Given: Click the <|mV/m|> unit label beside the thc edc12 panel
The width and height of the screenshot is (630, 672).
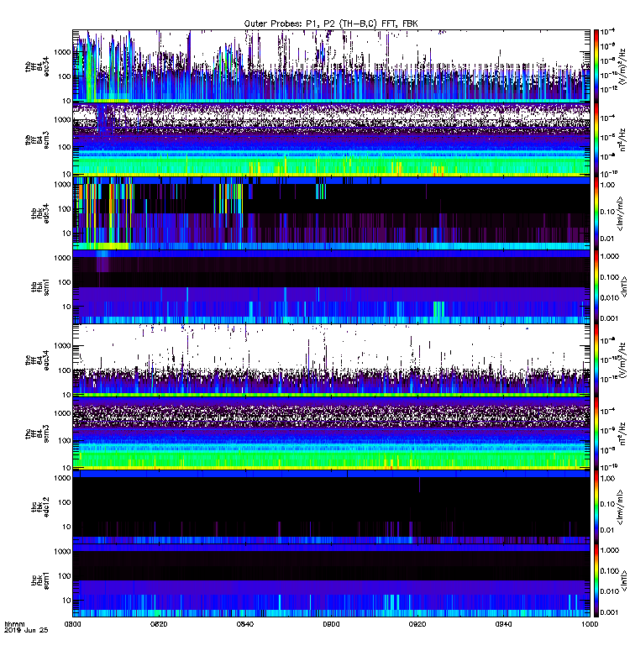Looking at the screenshot, I should tap(620, 508).
